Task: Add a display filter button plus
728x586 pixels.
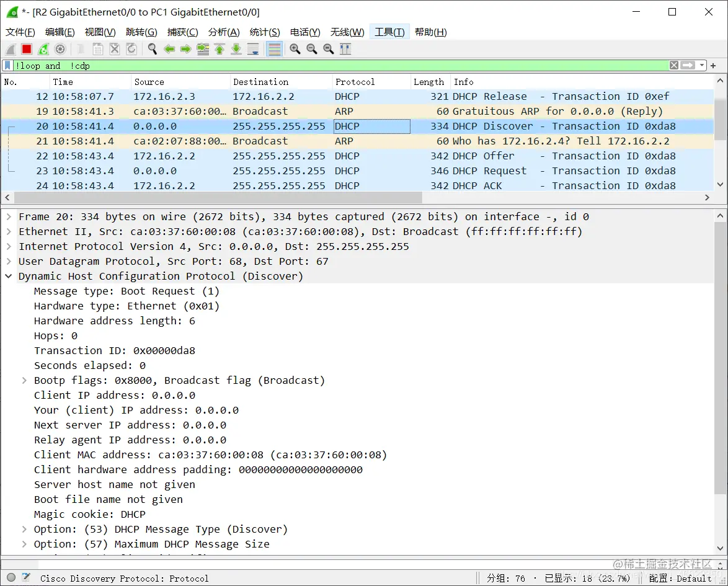Action: (x=713, y=66)
